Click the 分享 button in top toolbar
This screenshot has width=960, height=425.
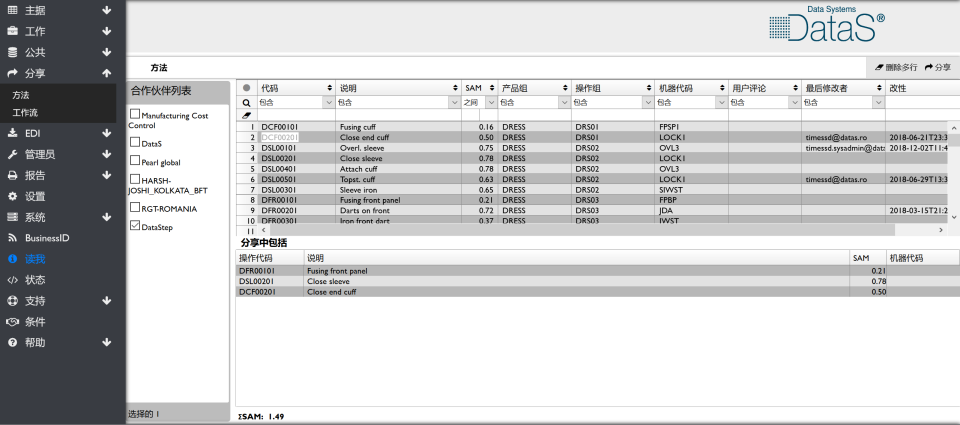(x=938, y=67)
